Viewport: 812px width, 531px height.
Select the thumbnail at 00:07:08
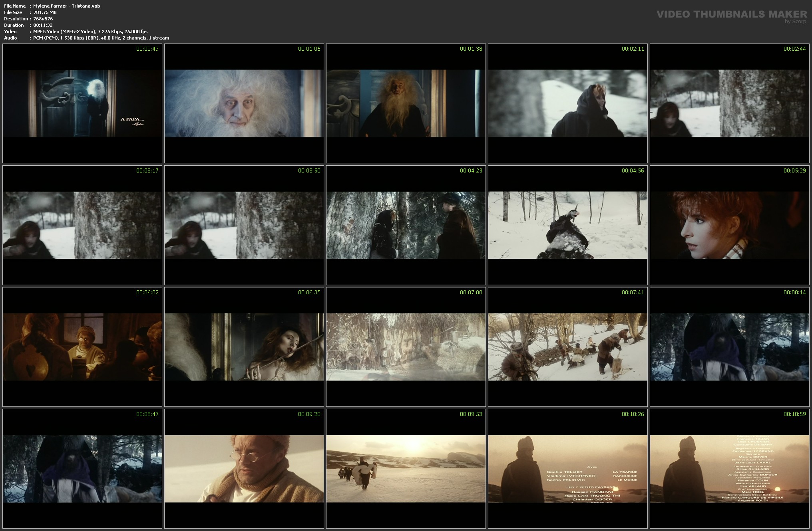click(406, 347)
